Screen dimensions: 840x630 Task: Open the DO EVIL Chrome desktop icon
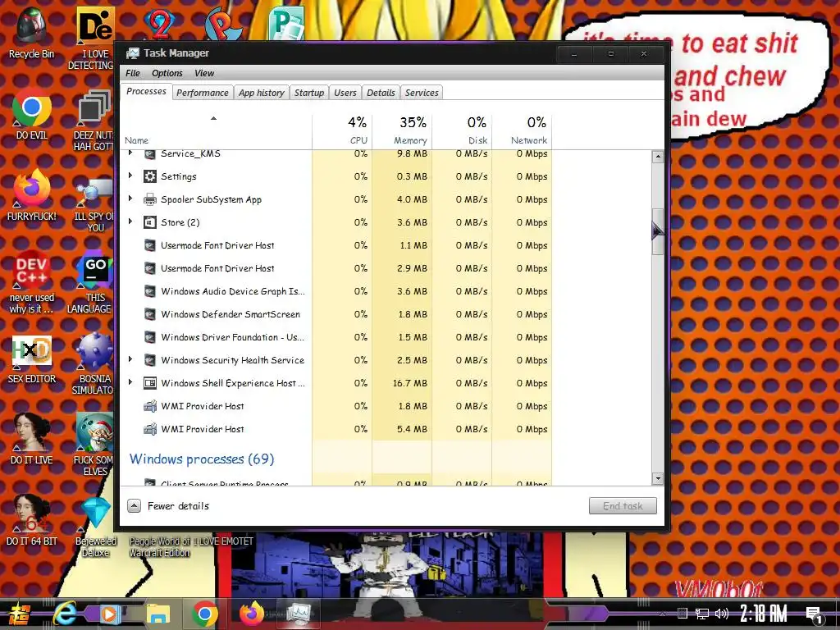(x=31, y=114)
